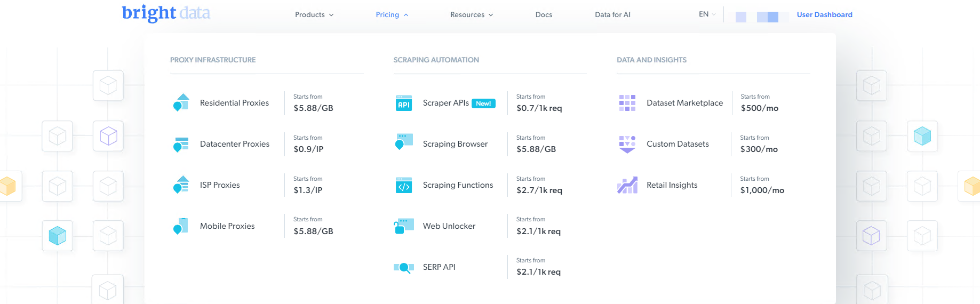980x304 pixels.
Task: Click the Custom Datasets icon
Action: (627, 144)
